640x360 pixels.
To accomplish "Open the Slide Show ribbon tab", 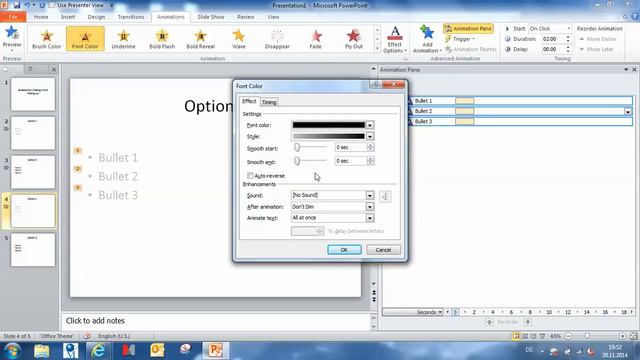I will coord(211,17).
